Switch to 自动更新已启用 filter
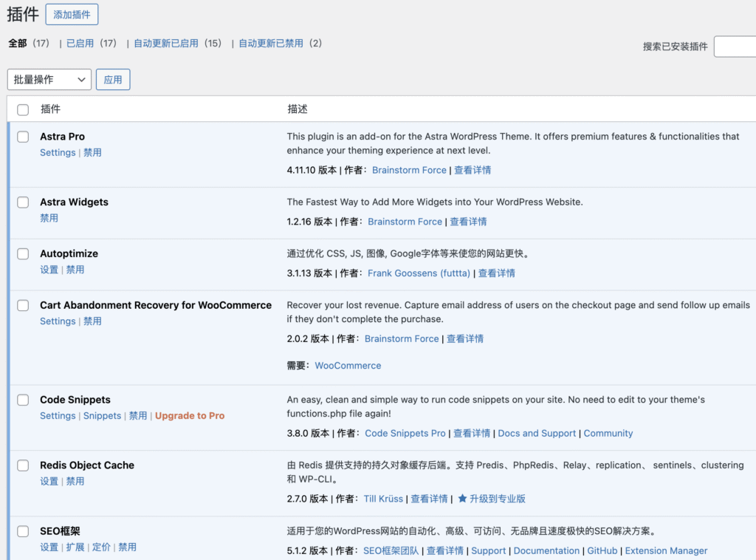Screen dimensions: 756x560 (165, 44)
